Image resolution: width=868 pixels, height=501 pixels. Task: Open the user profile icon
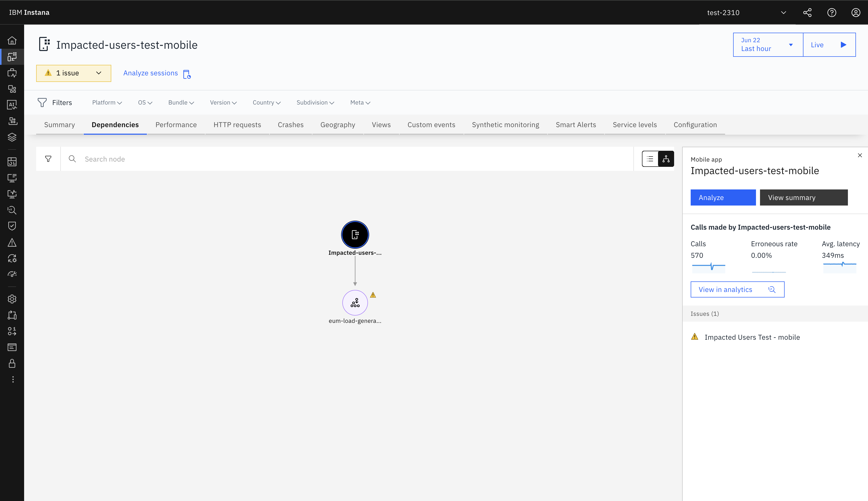point(856,13)
